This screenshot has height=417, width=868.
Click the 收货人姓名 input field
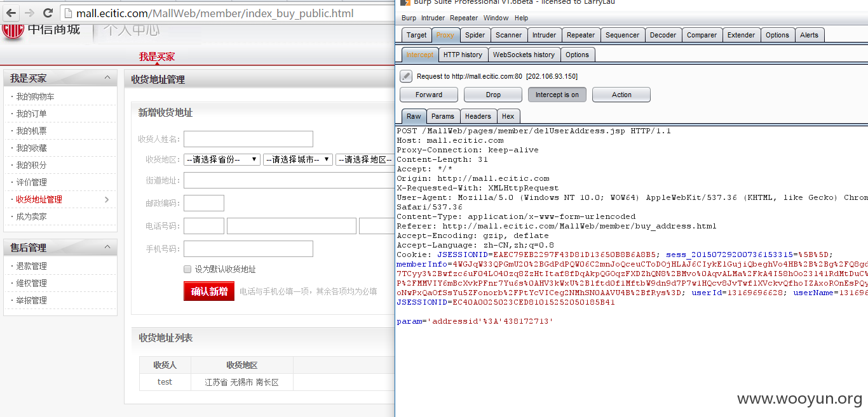pyautogui.click(x=248, y=139)
